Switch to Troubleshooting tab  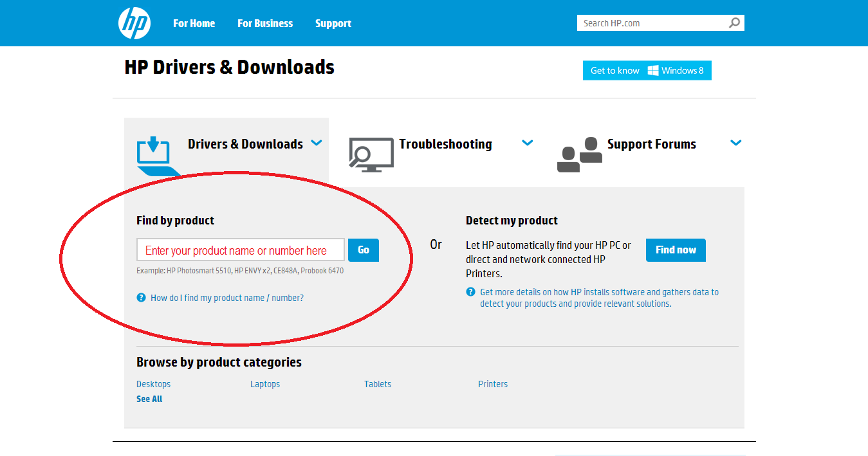445,144
